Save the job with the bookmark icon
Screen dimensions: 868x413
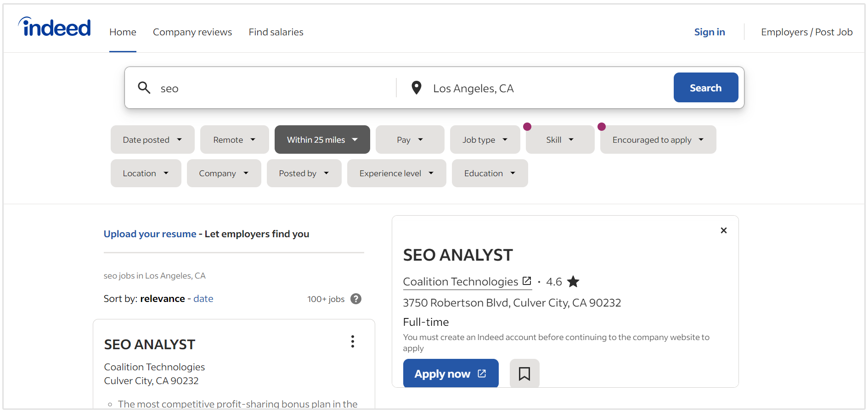524,374
